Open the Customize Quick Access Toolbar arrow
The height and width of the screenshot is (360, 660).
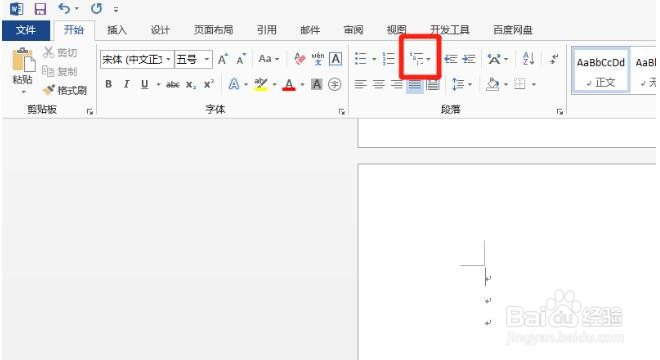pyautogui.click(x=116, y=9)
